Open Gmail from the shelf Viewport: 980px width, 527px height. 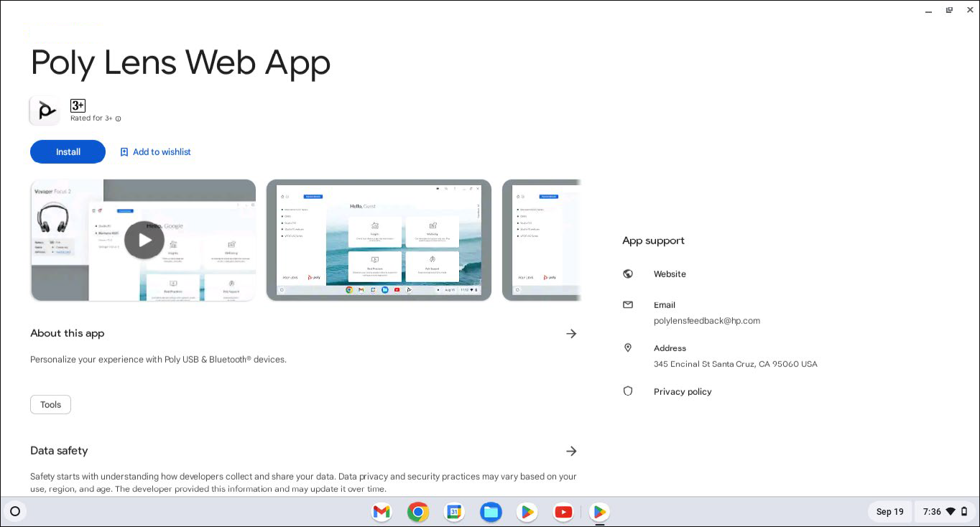click(x=382, y=512)
